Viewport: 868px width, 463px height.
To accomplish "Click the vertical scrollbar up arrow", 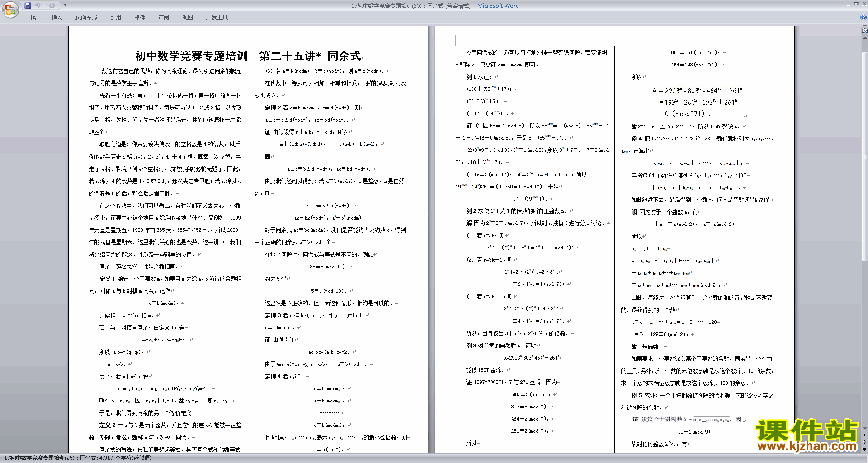I will tap(865, 37).
